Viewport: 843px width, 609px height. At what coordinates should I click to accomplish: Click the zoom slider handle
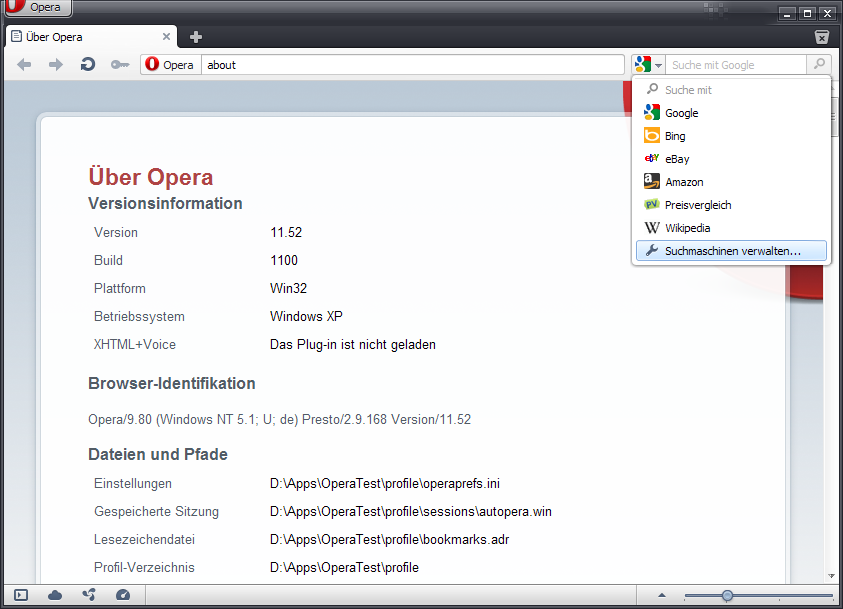(727, 595)
